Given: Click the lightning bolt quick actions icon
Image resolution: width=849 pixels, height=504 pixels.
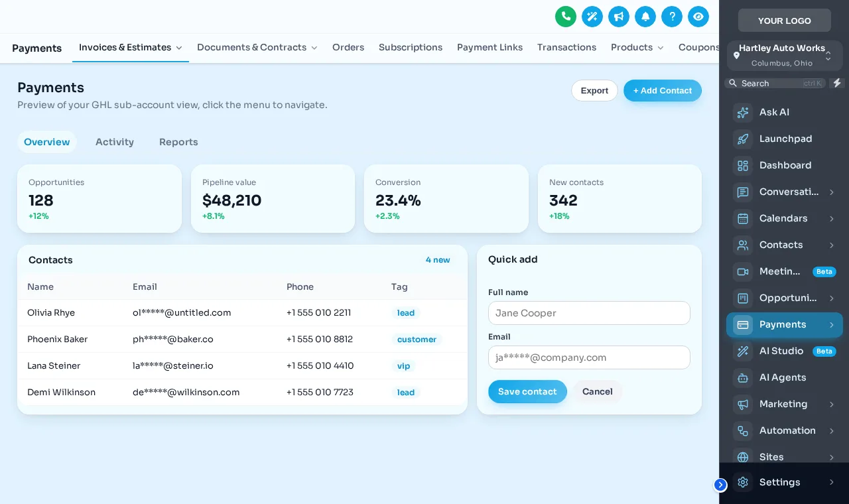Looking at the screenshot, I should click(837, 83).
